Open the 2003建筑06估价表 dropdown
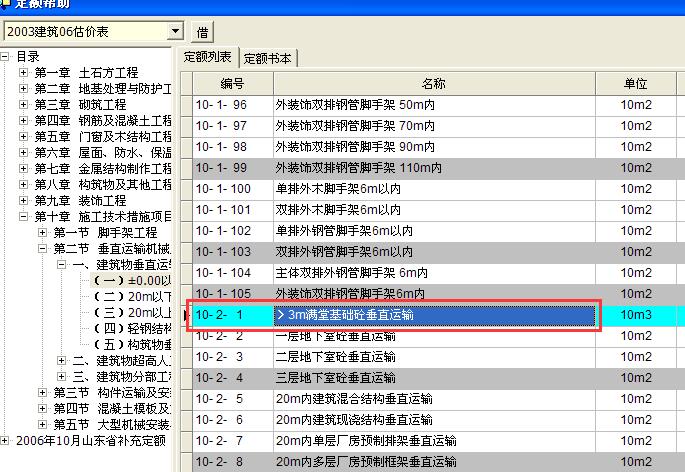 pos(175,31)
